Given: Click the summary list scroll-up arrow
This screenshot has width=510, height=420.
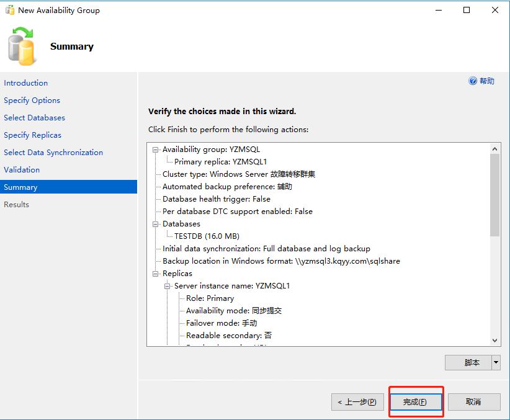Looking at the screenshot, I should (494, 149).
